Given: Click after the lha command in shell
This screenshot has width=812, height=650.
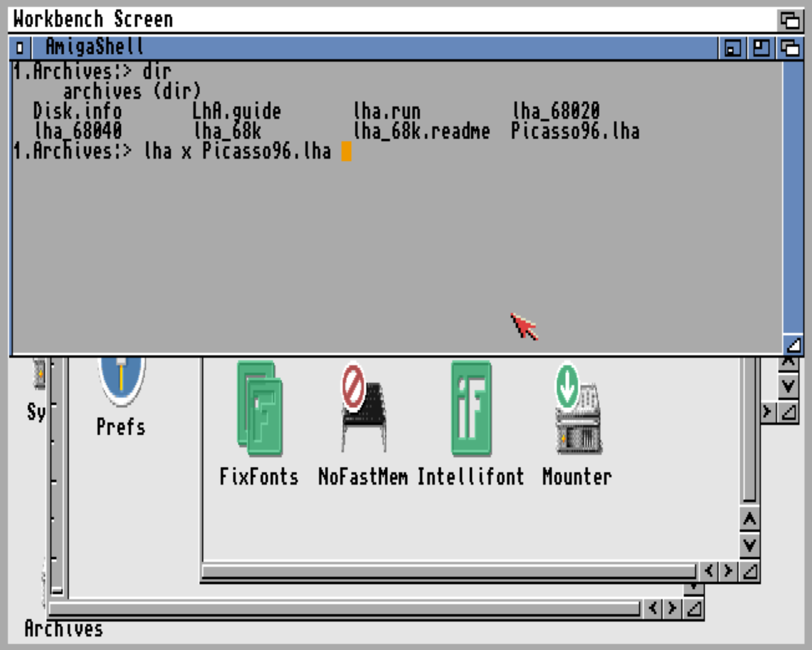Looking at the screenshot, I should tap(346, 151).
